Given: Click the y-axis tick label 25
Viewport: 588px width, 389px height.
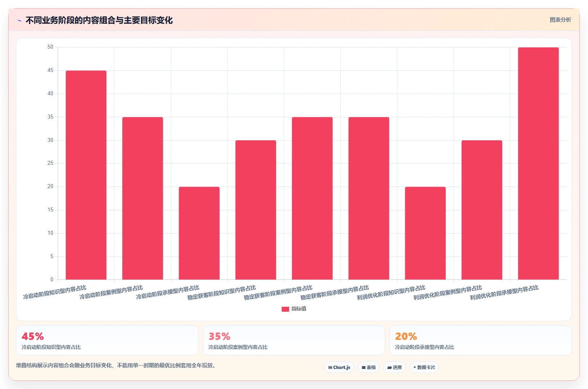Looking at the screenshot, I should click(50, 163).
